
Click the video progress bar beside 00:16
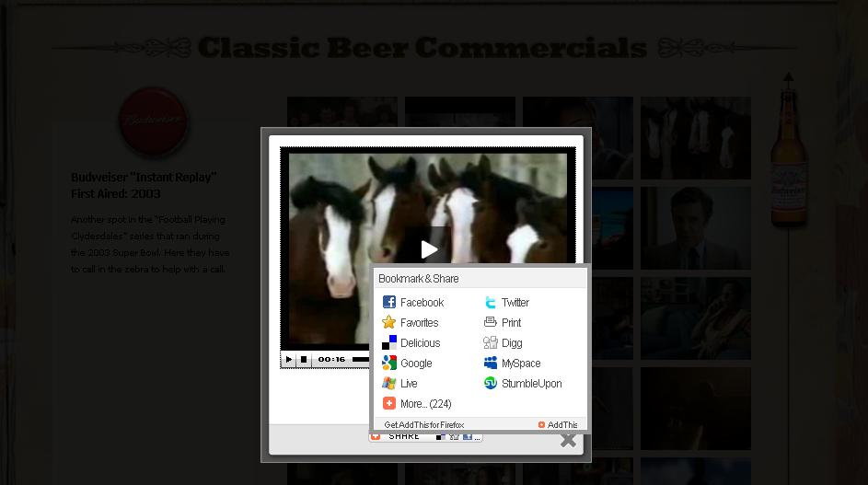[361, 359]
